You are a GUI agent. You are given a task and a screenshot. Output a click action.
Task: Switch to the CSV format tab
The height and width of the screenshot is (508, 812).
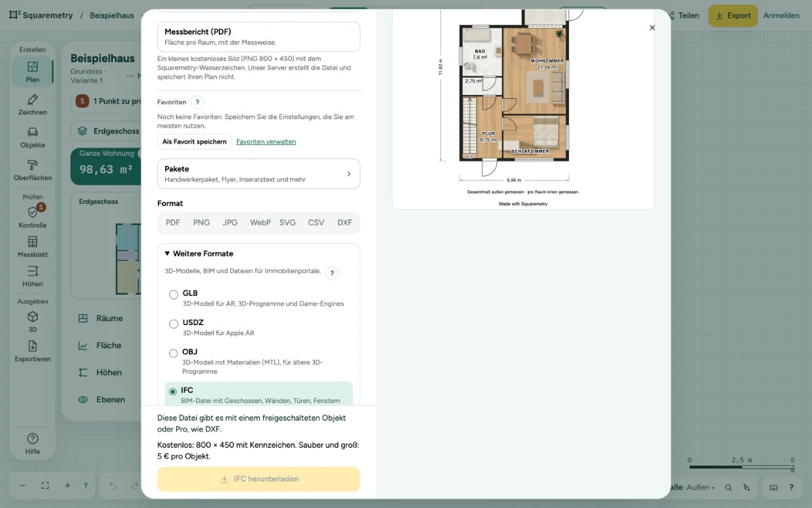[316, 222]
